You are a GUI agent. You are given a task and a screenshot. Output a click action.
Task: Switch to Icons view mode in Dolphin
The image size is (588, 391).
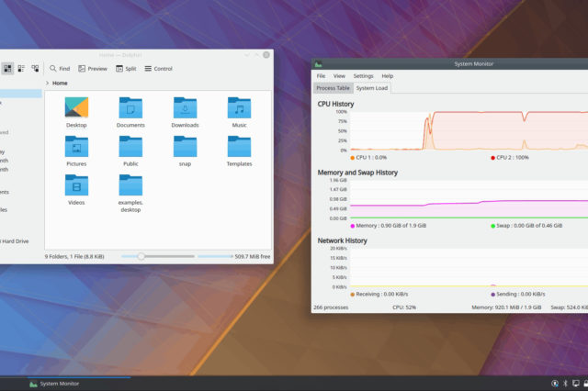pos(7,68)
